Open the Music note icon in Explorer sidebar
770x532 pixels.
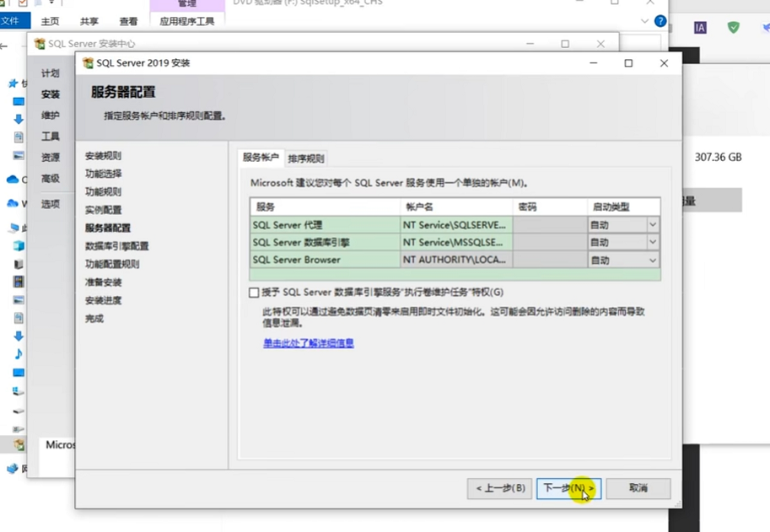click(19, 354)
